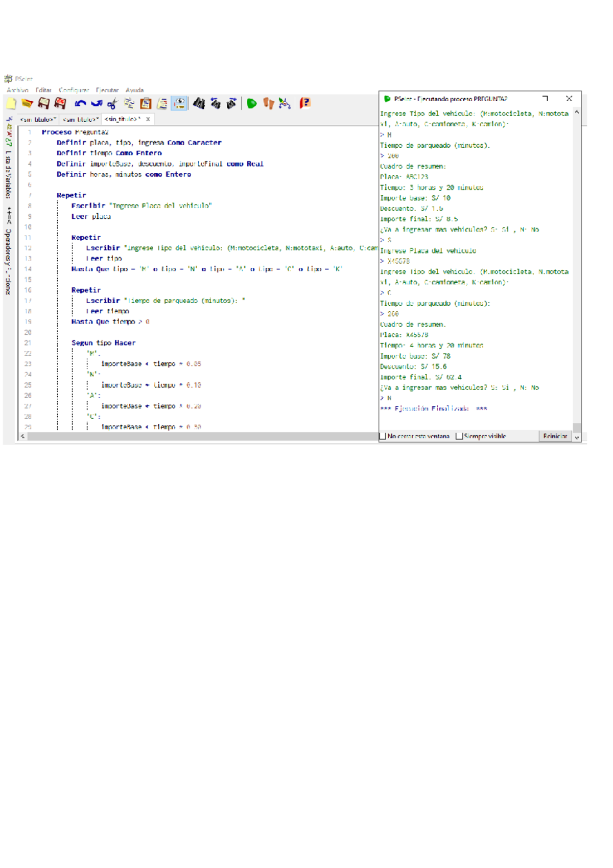Image resolution: width=613 pixels, height=868 pixels.
Task: Save the algorithm with the floppy disk icon
Action: click(43, 104)
